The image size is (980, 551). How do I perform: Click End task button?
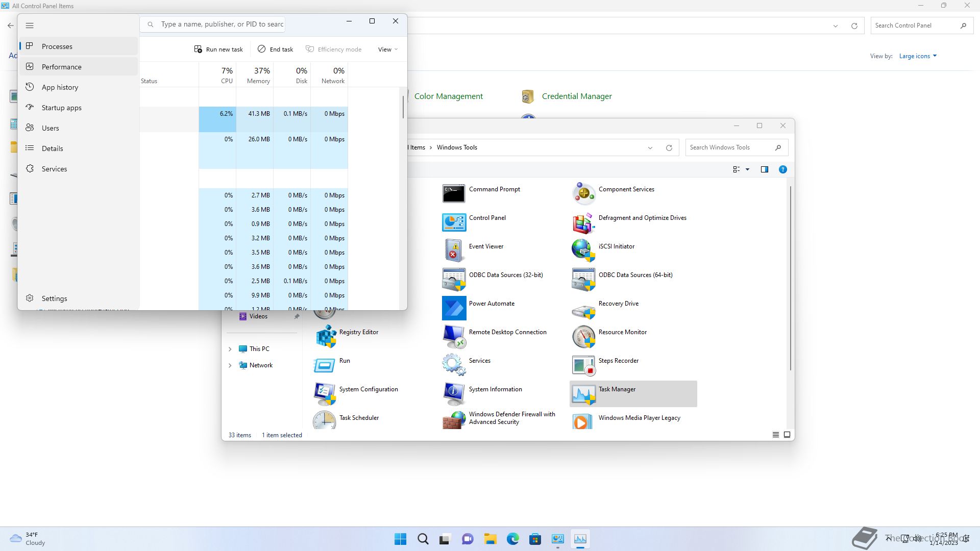(276, 49)
